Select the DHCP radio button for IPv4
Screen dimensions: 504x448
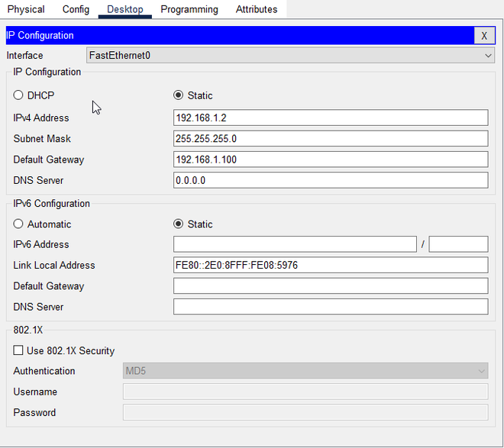tap(18, 95)
